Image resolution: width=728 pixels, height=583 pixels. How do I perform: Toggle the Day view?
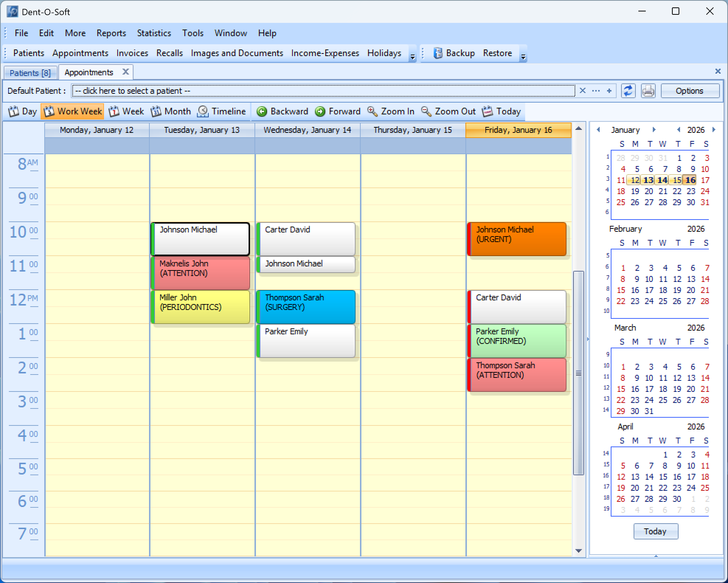click(x=22, y=111)
